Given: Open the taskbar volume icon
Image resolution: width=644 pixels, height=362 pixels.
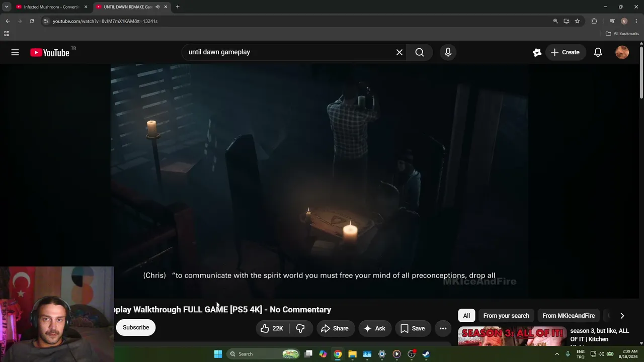Looking at the screenshot, I should point(601,354).
